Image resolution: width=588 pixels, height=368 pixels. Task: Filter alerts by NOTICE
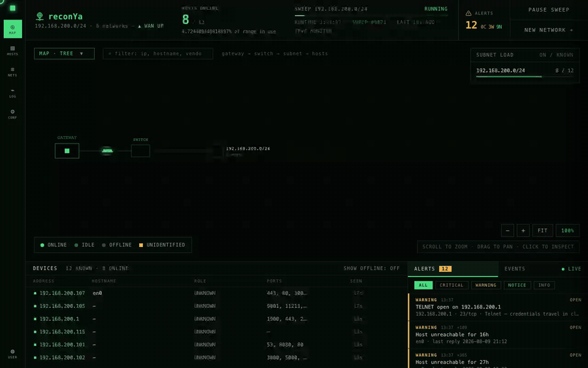coord(517,285)
